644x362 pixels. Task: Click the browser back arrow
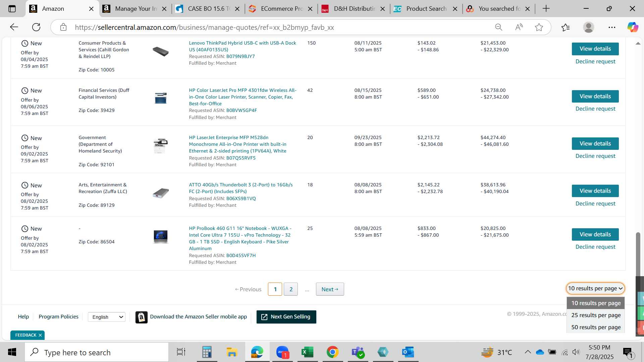tap(14, 27)
